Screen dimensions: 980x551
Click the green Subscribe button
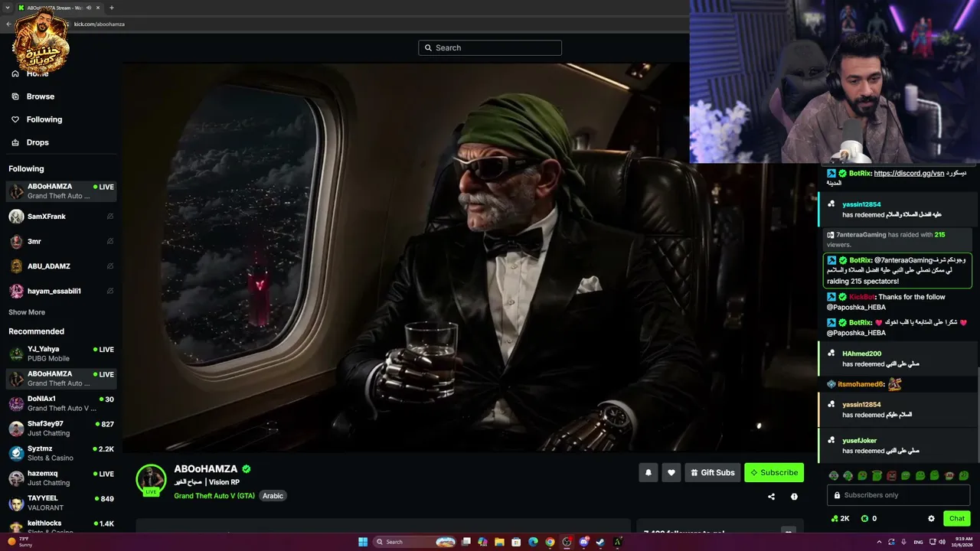pos(774,472)
